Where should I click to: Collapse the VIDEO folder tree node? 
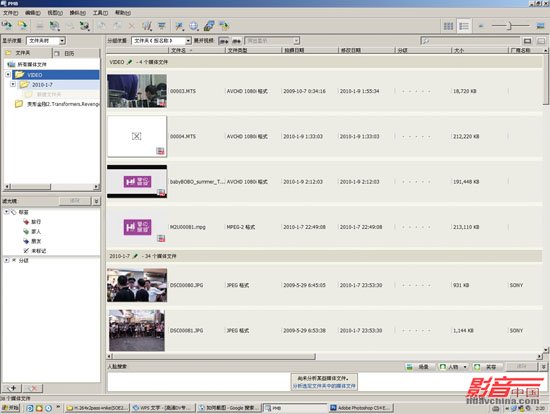pyautogui.click(x=8, y=74)
